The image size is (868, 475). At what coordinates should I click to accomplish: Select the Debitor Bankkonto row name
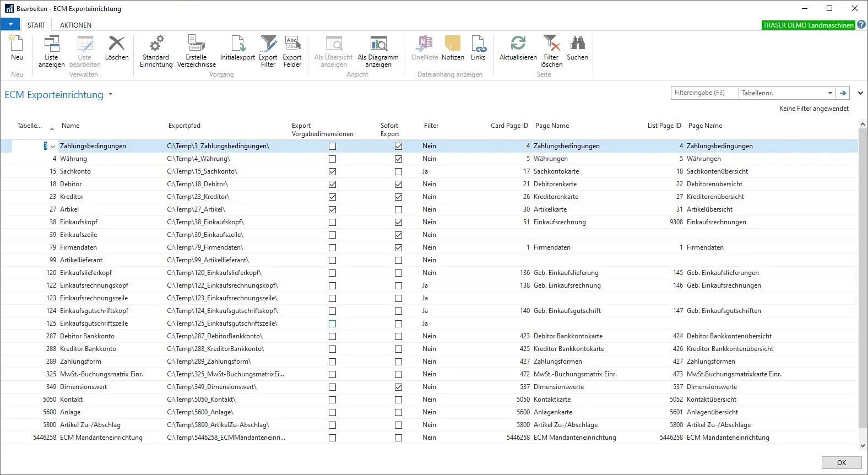click(87, 336)
